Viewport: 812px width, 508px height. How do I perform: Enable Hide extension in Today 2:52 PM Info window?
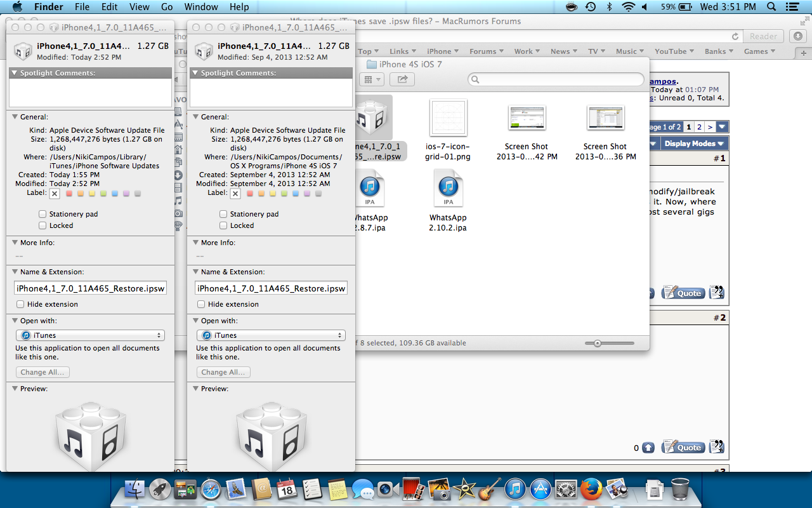click(20, 304)
